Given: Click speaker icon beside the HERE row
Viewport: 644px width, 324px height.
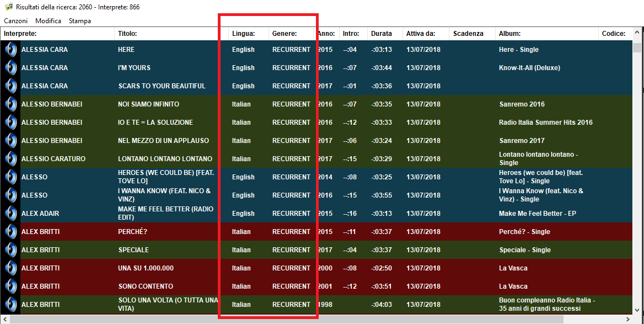Looking at the screenshot, I should coord(10,49).
